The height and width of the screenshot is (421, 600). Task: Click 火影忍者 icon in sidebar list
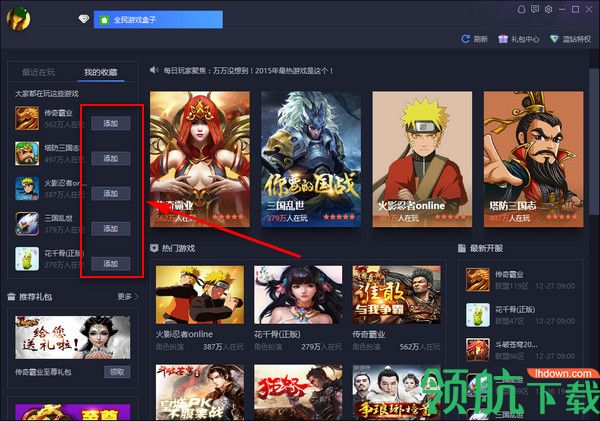27,189
